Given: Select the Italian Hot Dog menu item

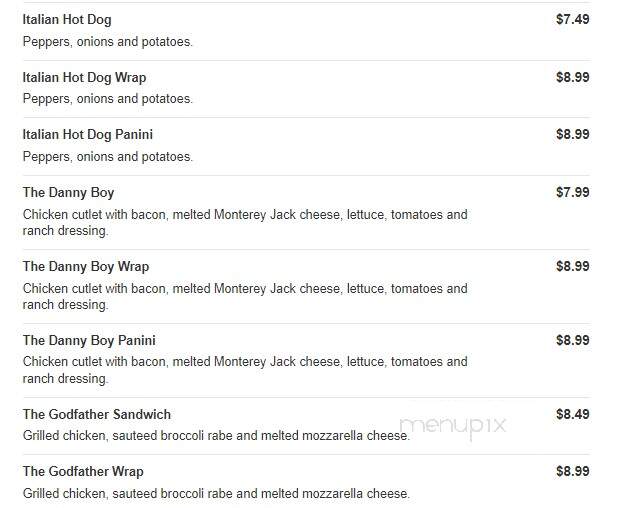Looking at the screenshot, I should [67, 20].
